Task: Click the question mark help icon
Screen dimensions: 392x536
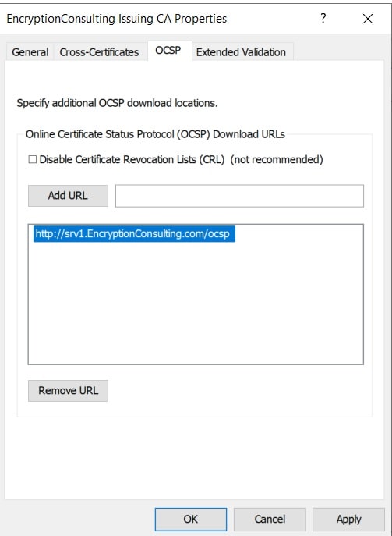Action: 323,19
